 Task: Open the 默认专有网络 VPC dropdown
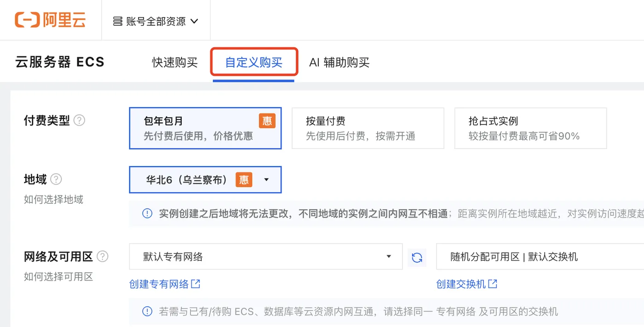click(266, 257)
